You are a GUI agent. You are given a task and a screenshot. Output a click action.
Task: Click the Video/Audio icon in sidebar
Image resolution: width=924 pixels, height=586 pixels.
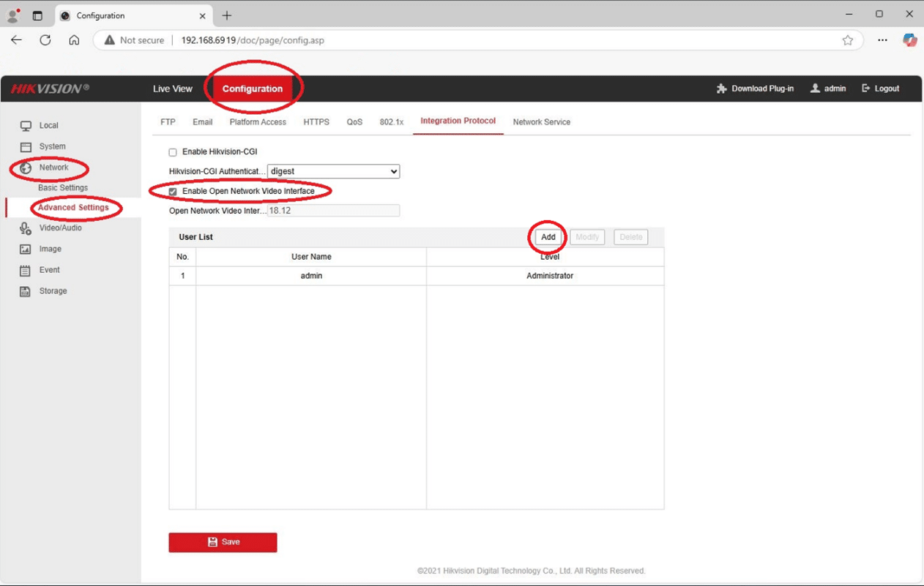(26, 228)
